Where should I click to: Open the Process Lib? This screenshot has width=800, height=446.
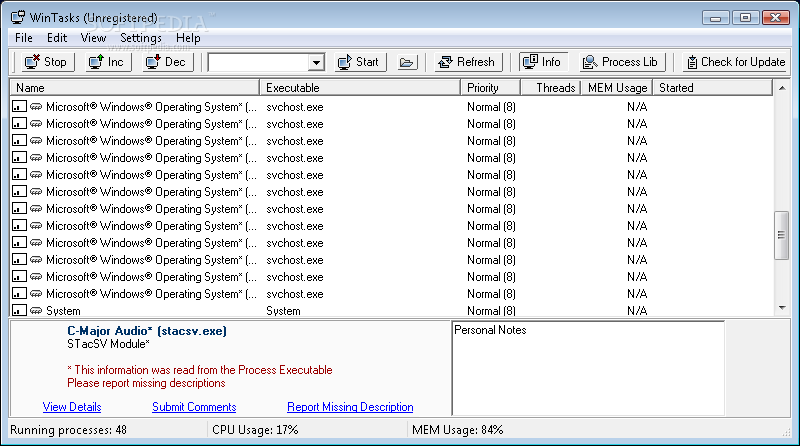(622, 62)
